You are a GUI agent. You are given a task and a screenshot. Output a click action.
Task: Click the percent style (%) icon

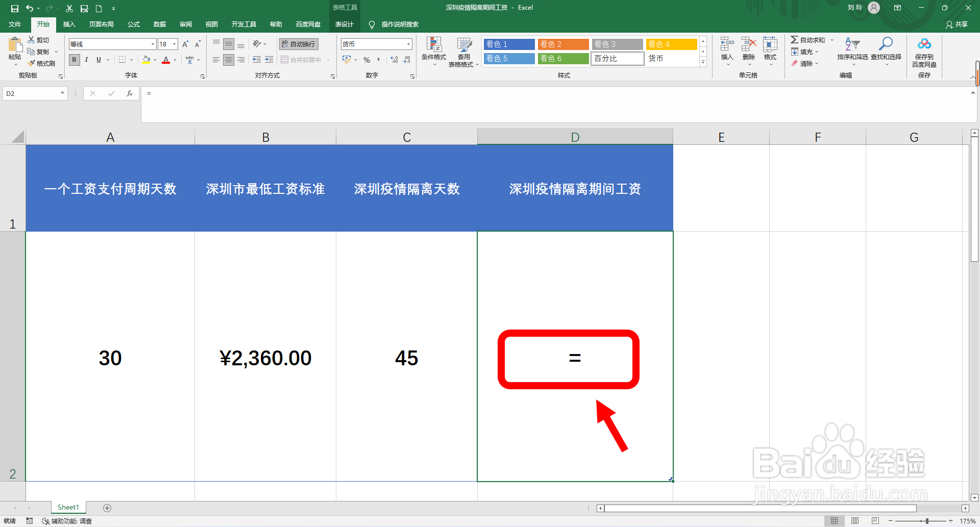coord(366,60)
